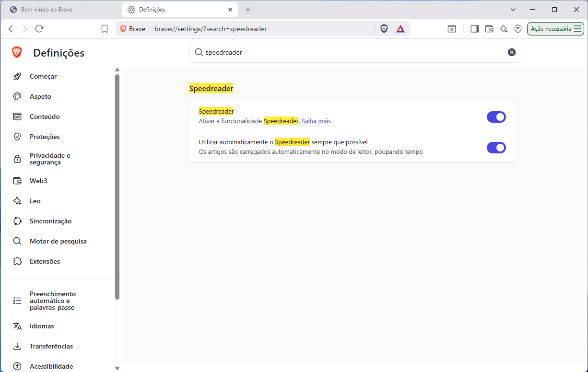Reload the current page

click(x=39, y=29)
